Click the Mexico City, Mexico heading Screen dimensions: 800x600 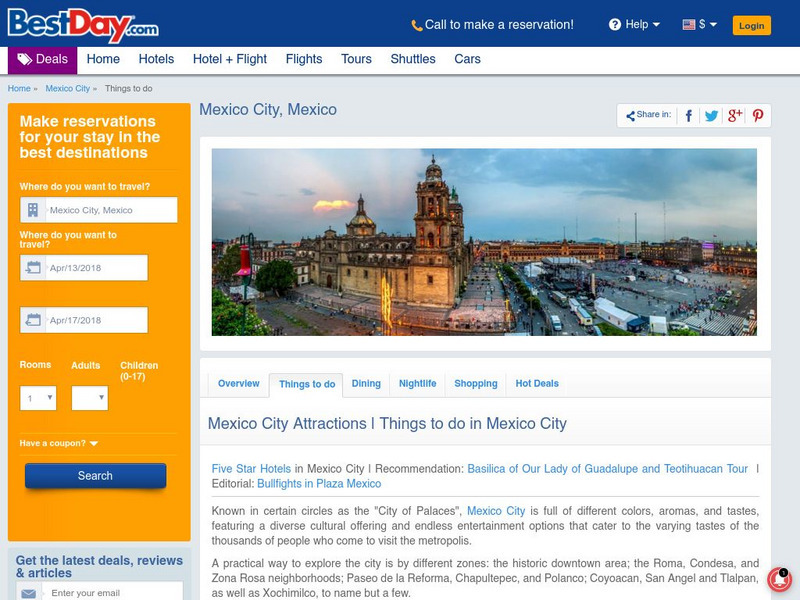click(x=268, y=110)
